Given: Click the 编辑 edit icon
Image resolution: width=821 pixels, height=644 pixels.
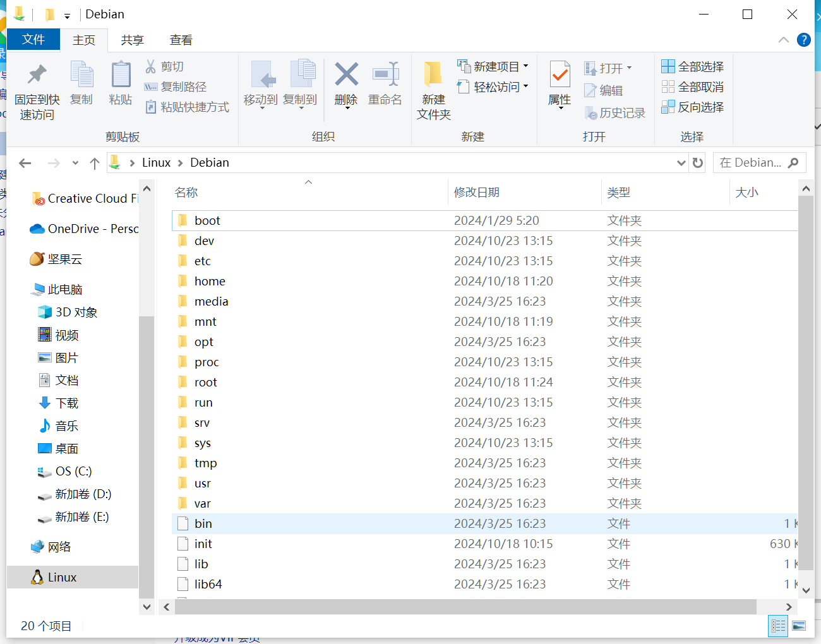Looking at the screenshot, I should [x=590, y=91].
